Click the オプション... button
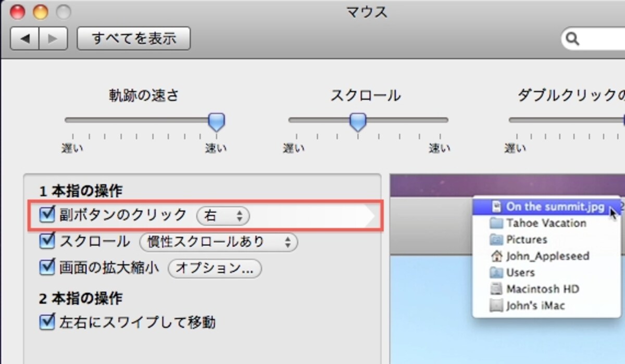Viewport: 625px width, 364px height. tap(215, 269)
